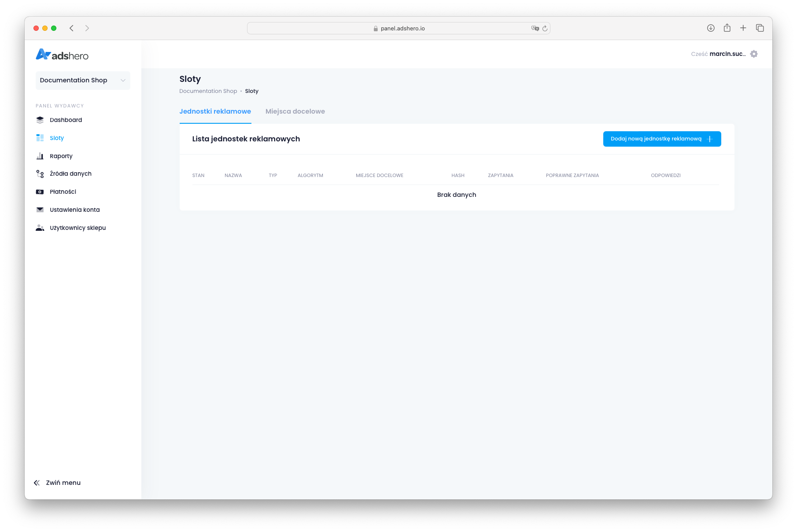This screenshot has width=797, height=532.
Task: Reload the page in the address bar
Action: click(x=545, y=28)
